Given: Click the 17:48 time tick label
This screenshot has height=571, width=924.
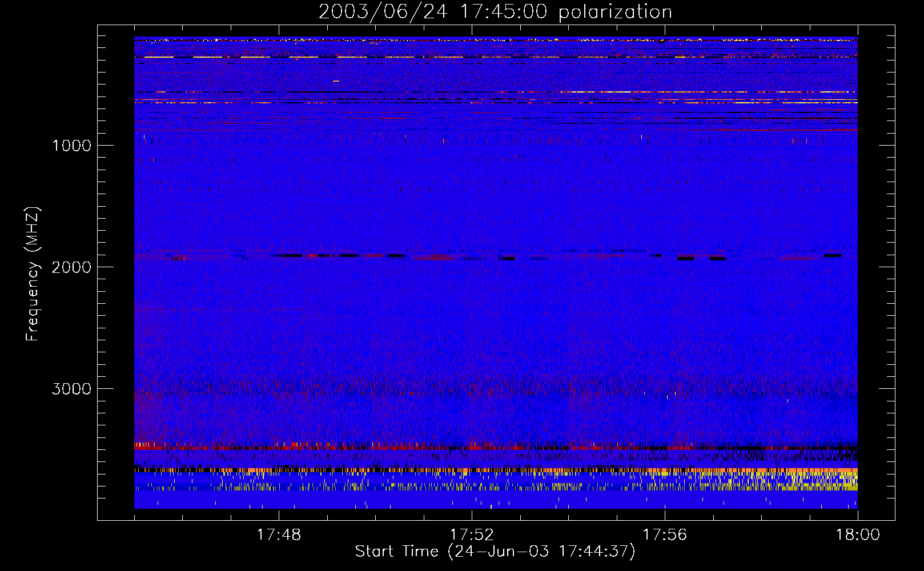Looking at the screenshot, I should tap(279, 535).
